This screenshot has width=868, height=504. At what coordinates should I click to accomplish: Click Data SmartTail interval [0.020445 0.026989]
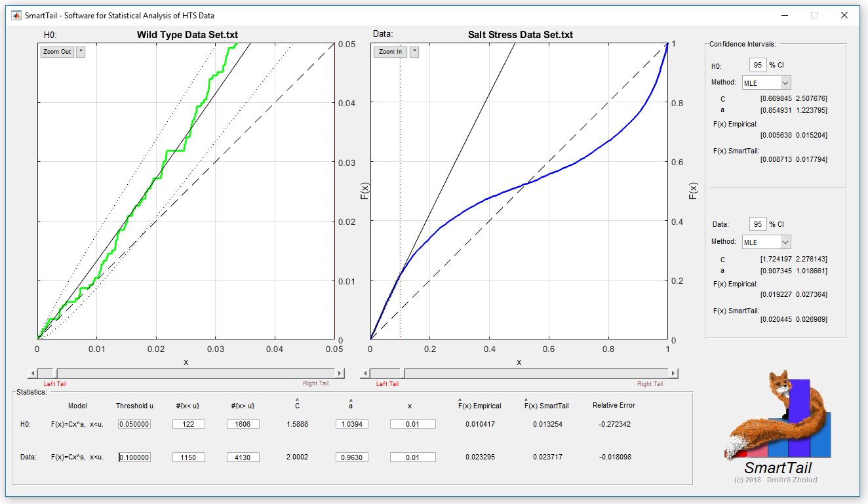coord(793,319)
